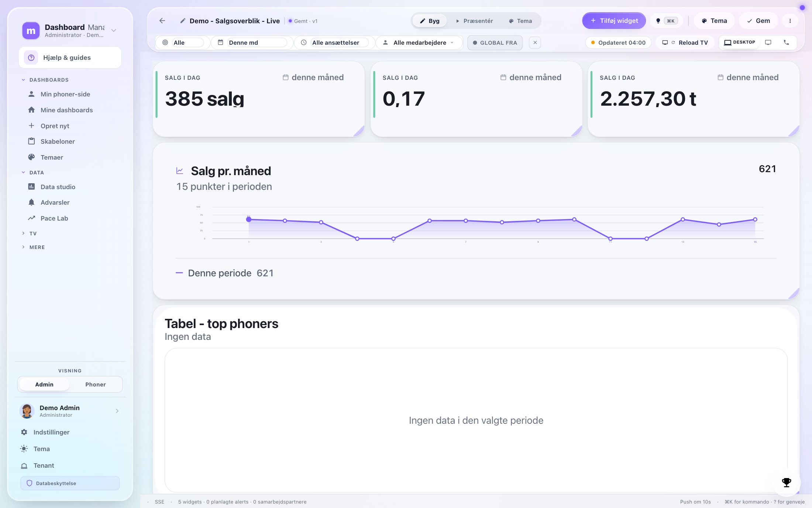
Task: Click Demo - Salgsoverblik - Live title
Action: click(235, 21)
